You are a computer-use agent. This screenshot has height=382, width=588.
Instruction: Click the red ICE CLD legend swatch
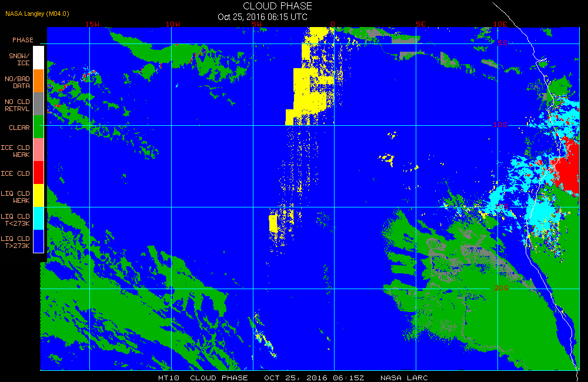(x=39, y=172)
